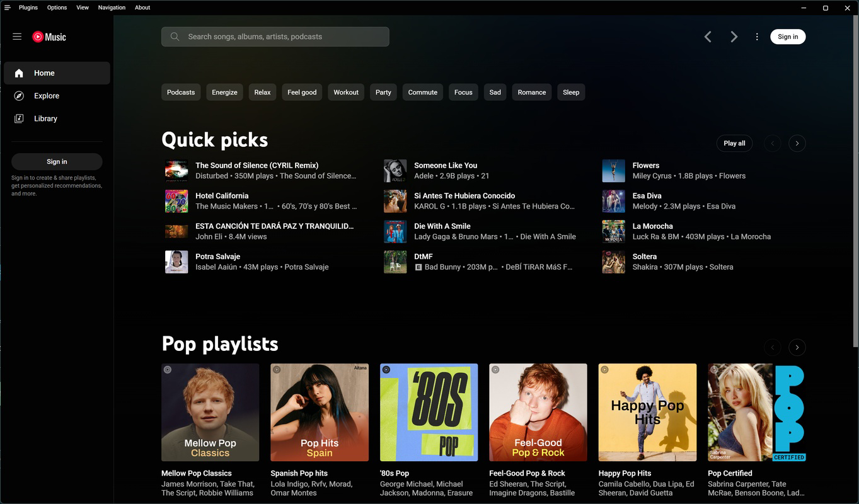Click the YouTube Music logo
The width and height of the screenshot is (859, 504).
49,36
